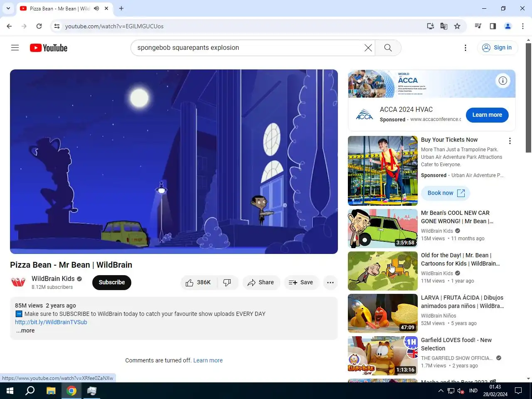Open WildBrain Kids channel avatar
Screen dimensions: 532x399
point(18,283)
